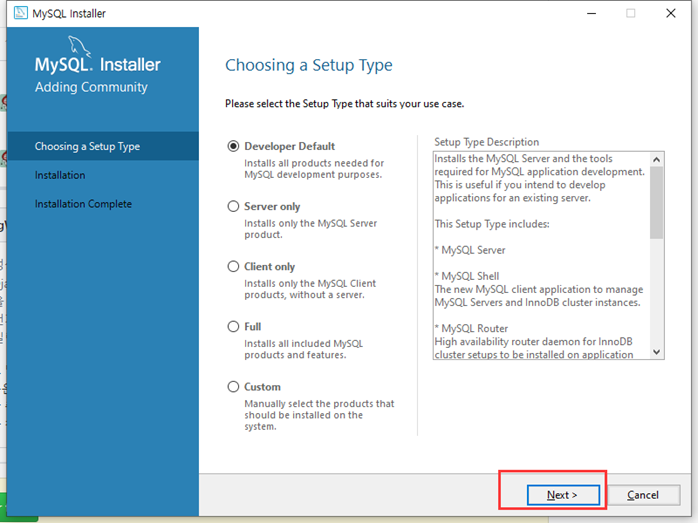
Task: Select the Developer Default setup type
Action: click(233, 146)
